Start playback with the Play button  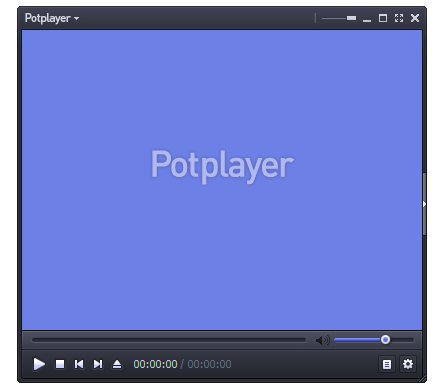pos(39,364)
